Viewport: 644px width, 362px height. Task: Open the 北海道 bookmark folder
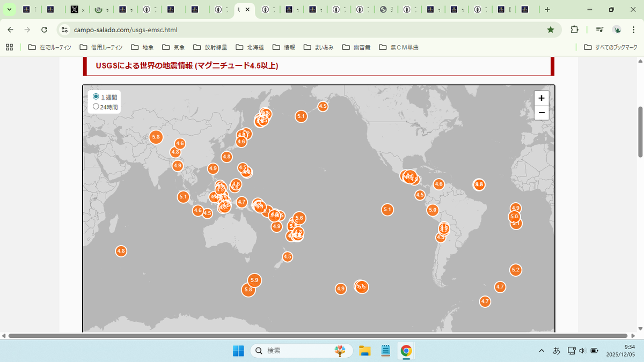coord(251,47)
